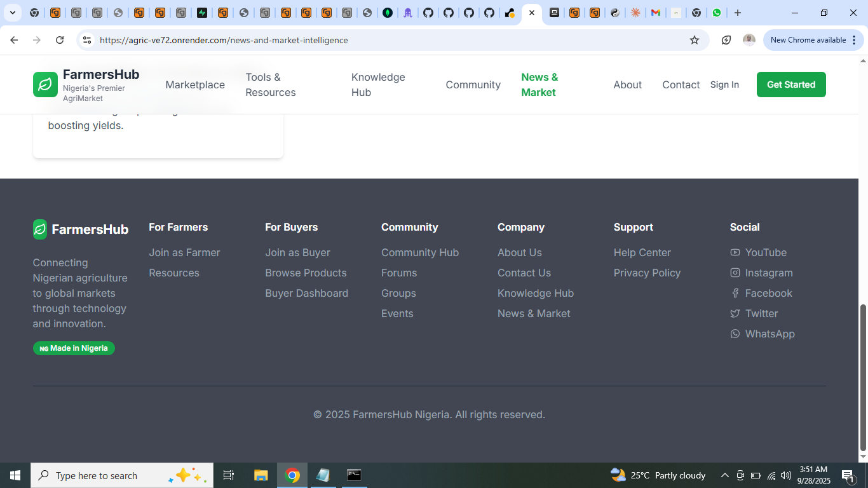Open the Marketplace nav item
Viewport: 868px width, 488px height.
pyautogui.click(x=195, y=85)
